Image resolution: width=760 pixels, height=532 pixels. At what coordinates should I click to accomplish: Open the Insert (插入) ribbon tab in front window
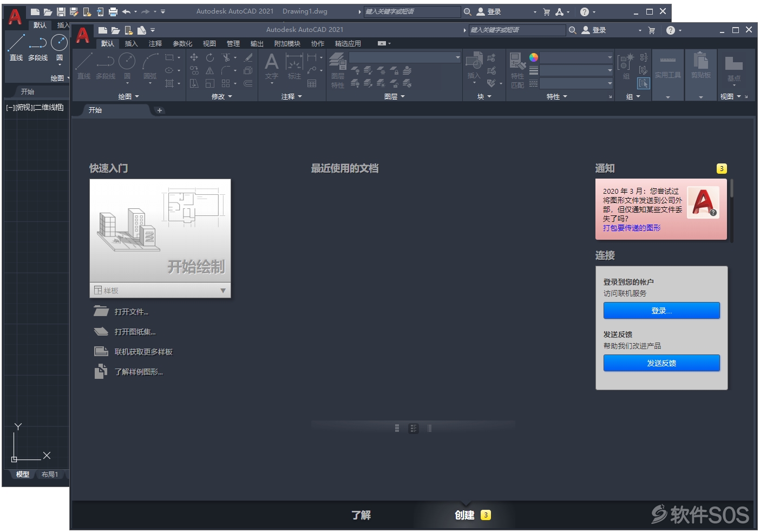point(132,44)
